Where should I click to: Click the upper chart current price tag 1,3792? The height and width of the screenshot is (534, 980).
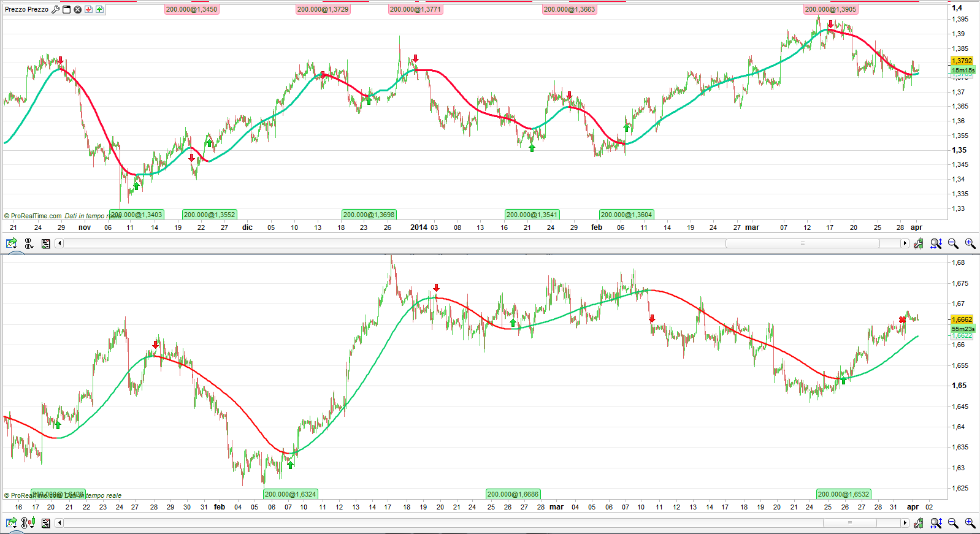coord(962,61)
